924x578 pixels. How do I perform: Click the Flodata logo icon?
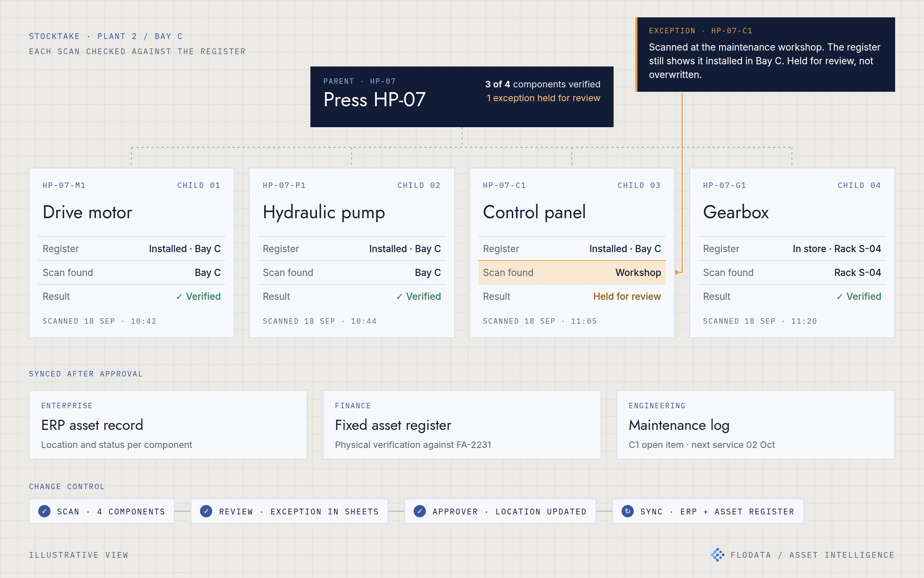point(718,555)
